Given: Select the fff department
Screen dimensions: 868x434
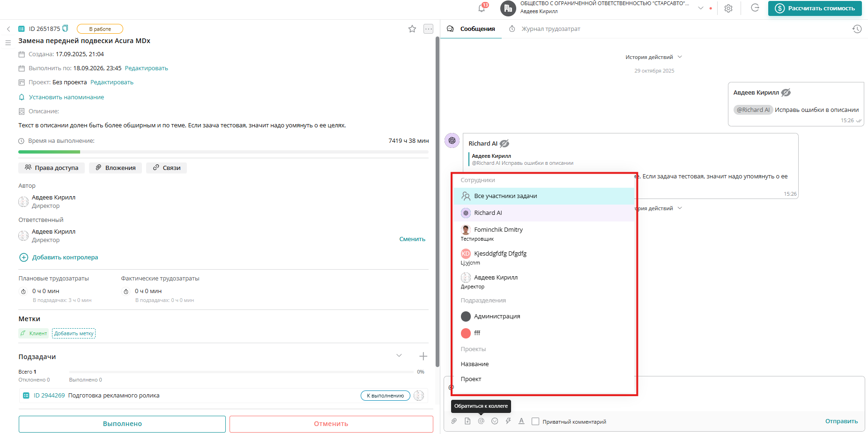Looking at the screenshot, I should pyautogui.click(x=544, y=333).
